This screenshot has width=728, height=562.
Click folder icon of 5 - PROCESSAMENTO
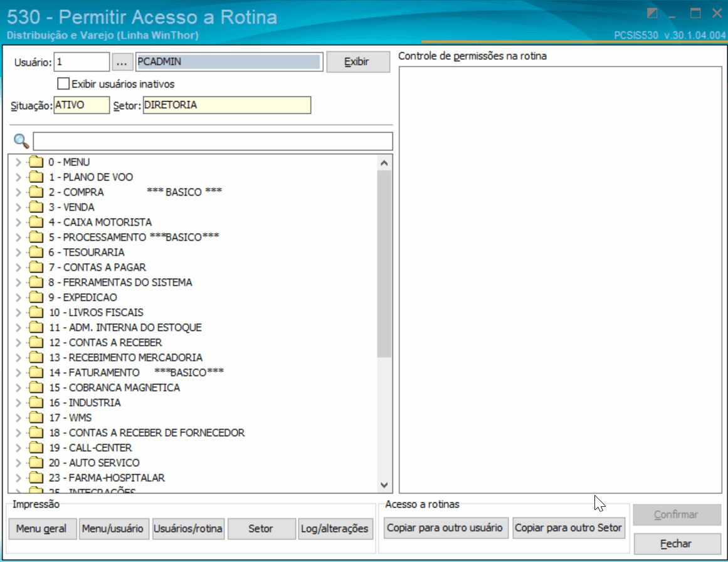36,237
